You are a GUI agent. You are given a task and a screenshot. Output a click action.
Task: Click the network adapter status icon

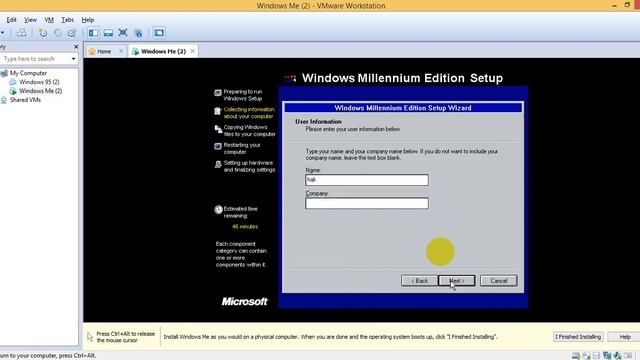click(607, 356)
